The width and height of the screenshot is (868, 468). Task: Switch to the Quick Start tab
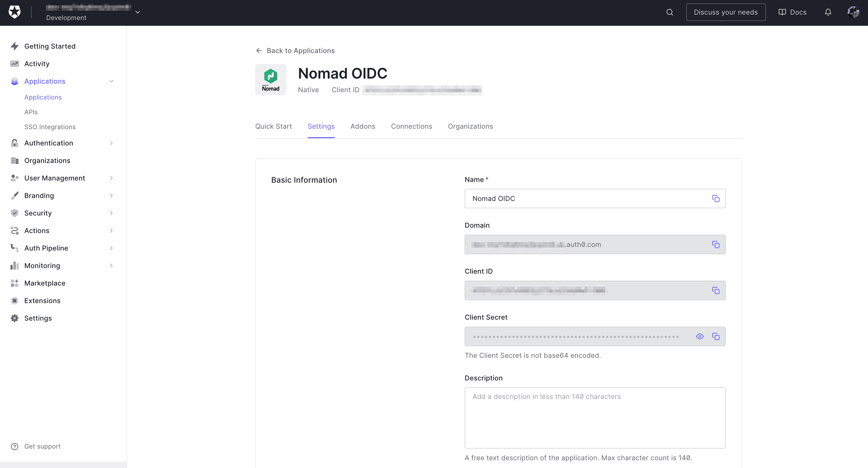273,126
